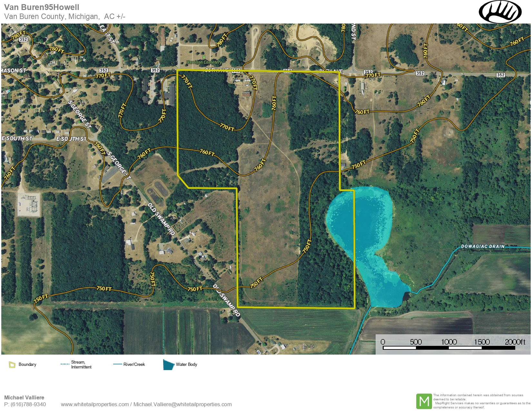Click the green MapRight M logo
The width and height of the screenshot is (532, 411).
pyautogui.click(x=424, y=401)
